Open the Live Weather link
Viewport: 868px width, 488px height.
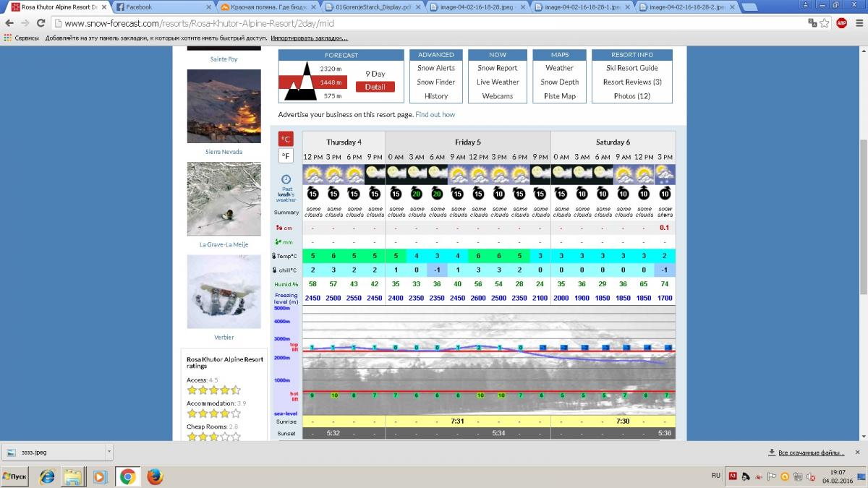pyautogui.click(x=498, y=82)
